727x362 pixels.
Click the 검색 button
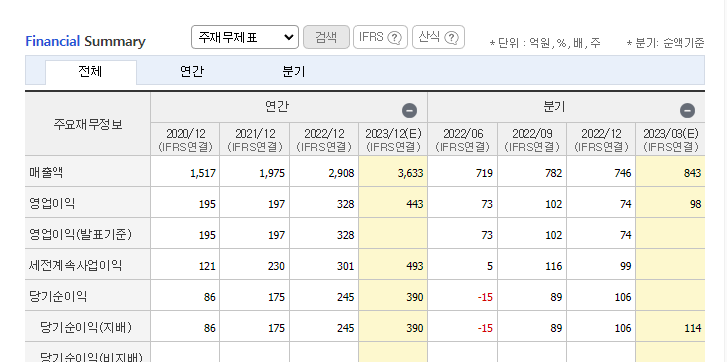(326, 37)
